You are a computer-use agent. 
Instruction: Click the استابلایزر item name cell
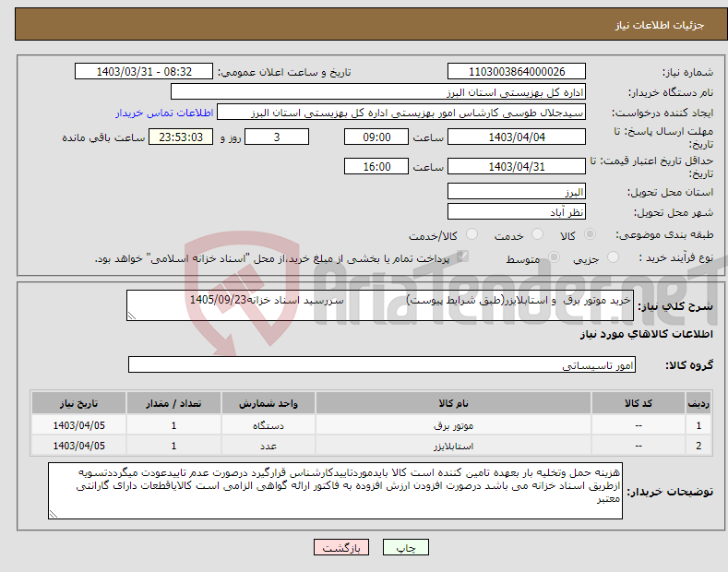(453, 446)
